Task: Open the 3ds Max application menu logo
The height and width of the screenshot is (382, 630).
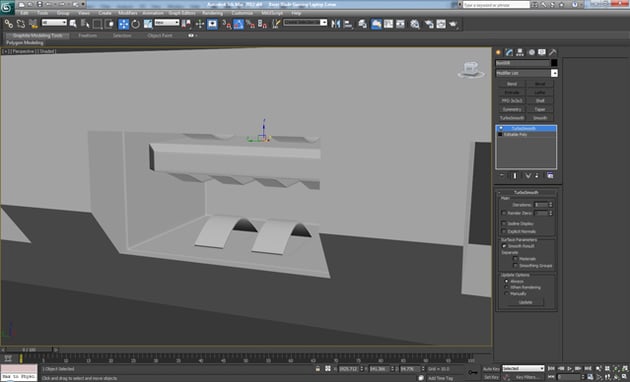Action: tap(7, 7)
